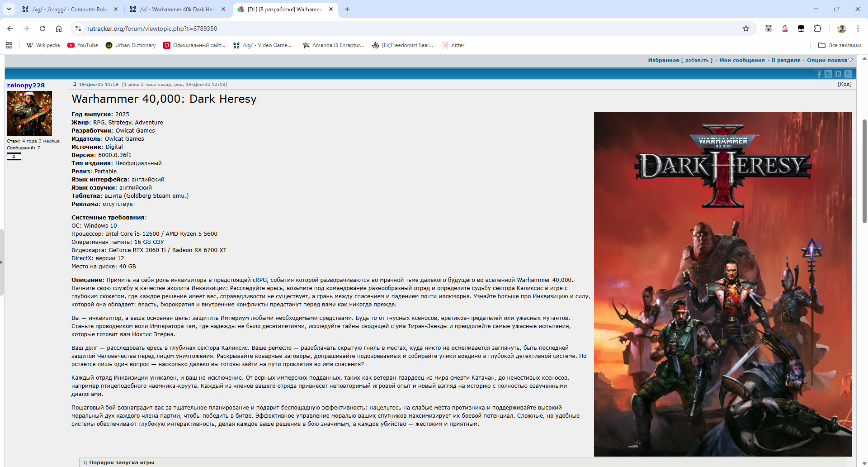Viewport: 868px width, 467px height.
Task: View site information for rutracker.org
Action: coord(78,29)
